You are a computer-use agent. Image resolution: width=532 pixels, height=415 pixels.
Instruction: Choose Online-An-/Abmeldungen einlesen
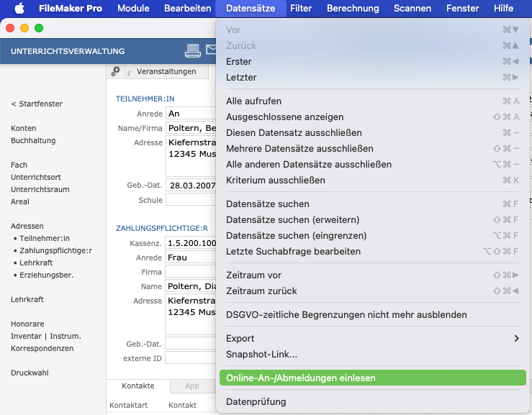tap(373, 378)
